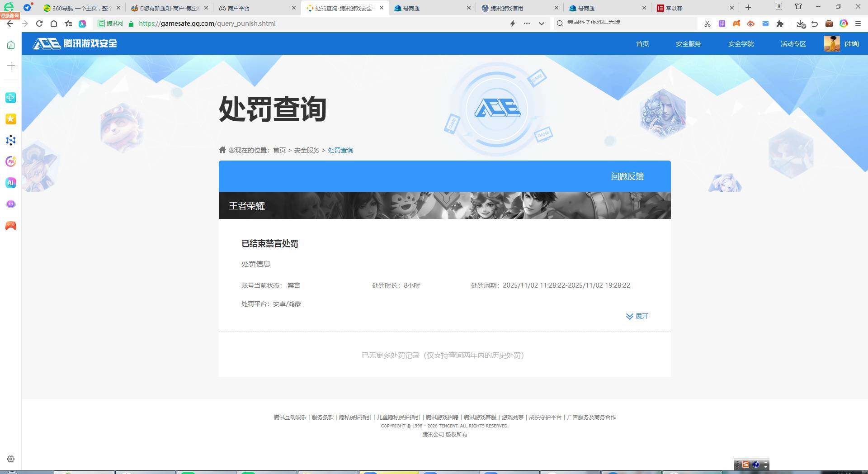Click the 腾讯游戏安全 ACE logo
868x474 pixels.
click(x=75, y=43)
